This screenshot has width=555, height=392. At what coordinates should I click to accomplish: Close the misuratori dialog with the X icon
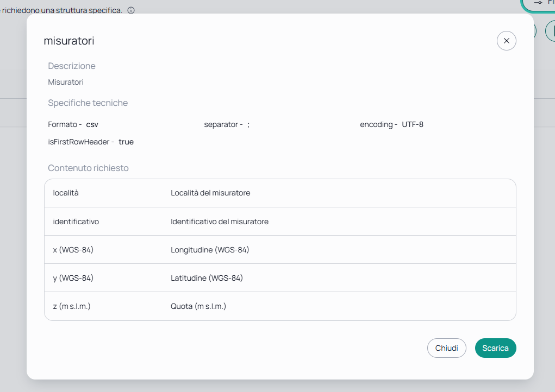click(506, 41)
